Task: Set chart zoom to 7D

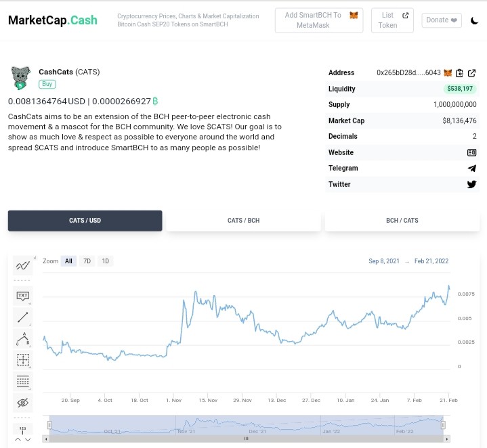Action: (87, 261)
